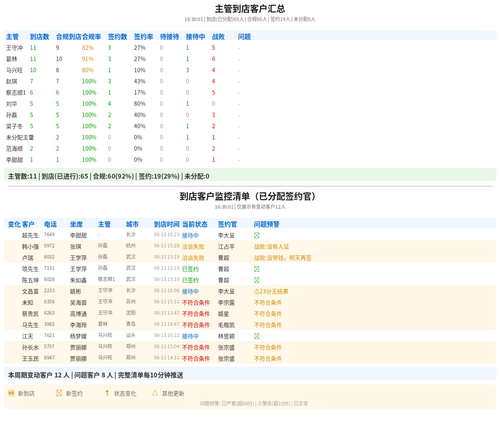Click the 到店客户监控清单 section title
This screenshot has width=500, height=426.
click(248, 196)
